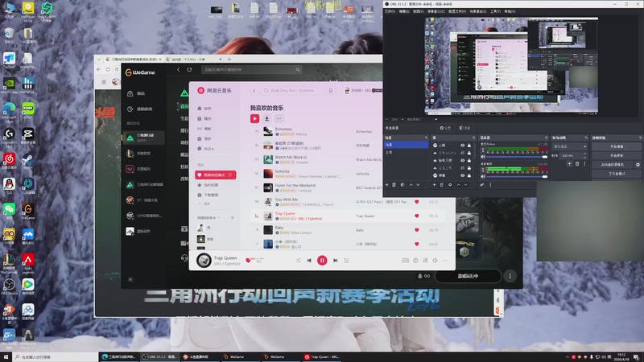Open the Trap Queen album cover in player bar

[204, 260]
